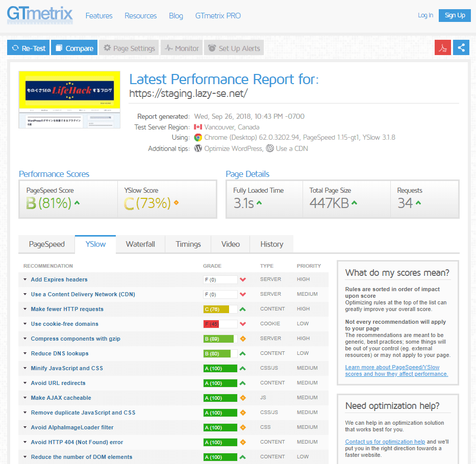The image size is (476, 464).
Task: Open the blue share report icon
Action: click(461, 47)
